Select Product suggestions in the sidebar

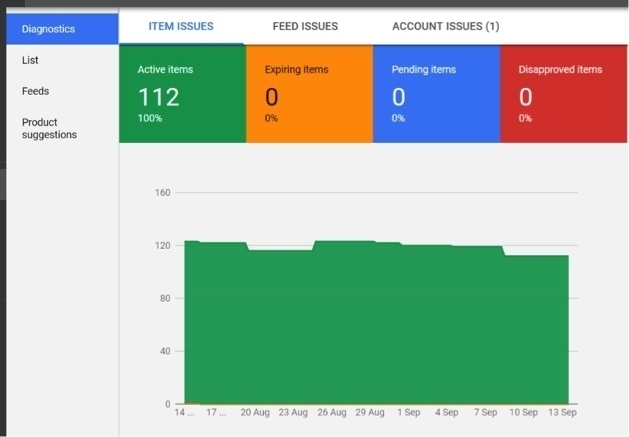pos(49,128)
